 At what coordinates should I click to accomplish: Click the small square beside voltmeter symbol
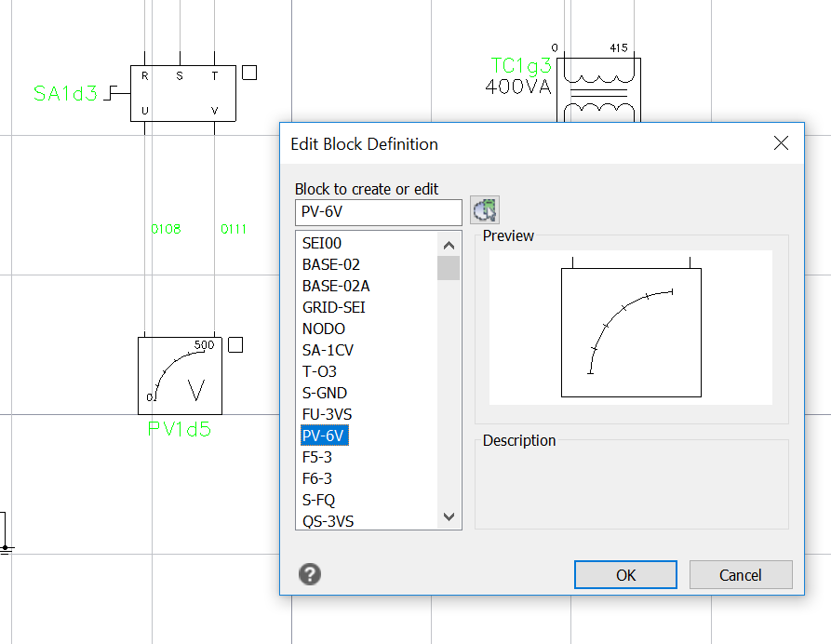coord(235,345)
